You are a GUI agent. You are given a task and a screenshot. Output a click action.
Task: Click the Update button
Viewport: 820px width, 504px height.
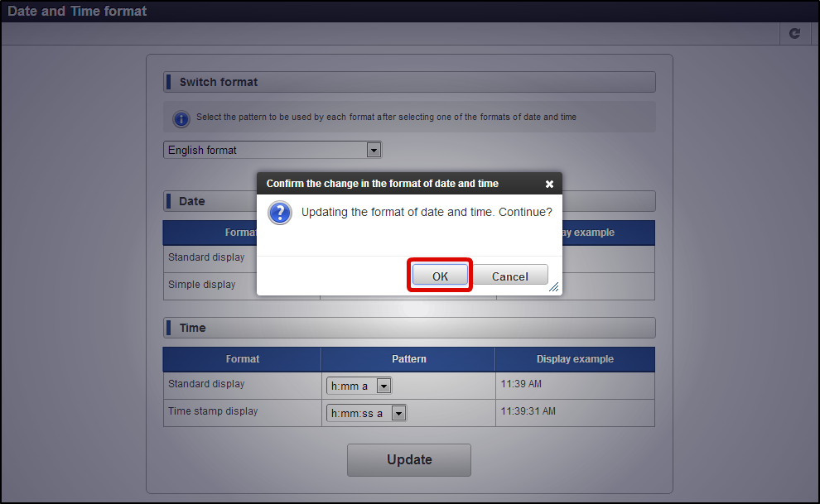pyautogui.click(x=409, y=459)
